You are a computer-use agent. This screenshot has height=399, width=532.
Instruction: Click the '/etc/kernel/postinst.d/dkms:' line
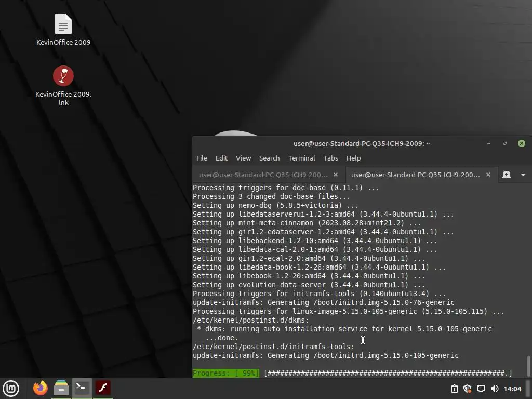coord(251,320)
